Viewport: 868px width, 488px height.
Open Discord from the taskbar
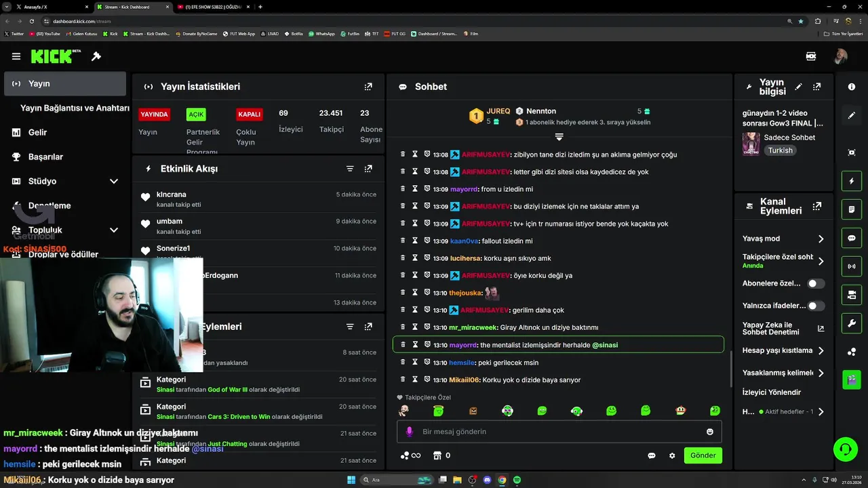(488, 480)
